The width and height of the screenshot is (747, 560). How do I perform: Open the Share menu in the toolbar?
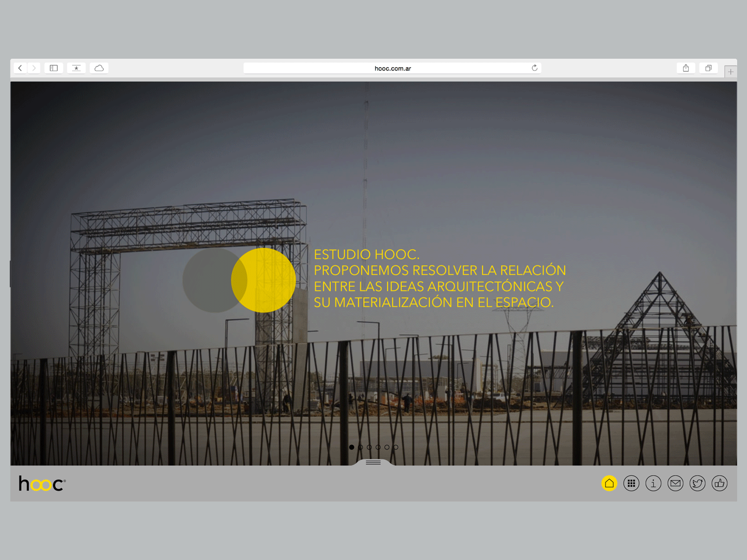click(x=686, y=68)
